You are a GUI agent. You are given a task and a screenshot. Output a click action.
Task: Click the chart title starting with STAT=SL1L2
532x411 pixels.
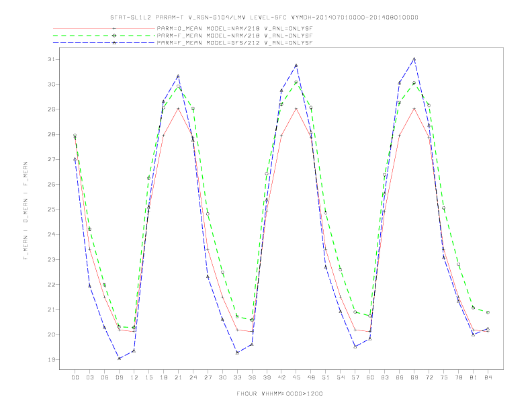(264, 17)
